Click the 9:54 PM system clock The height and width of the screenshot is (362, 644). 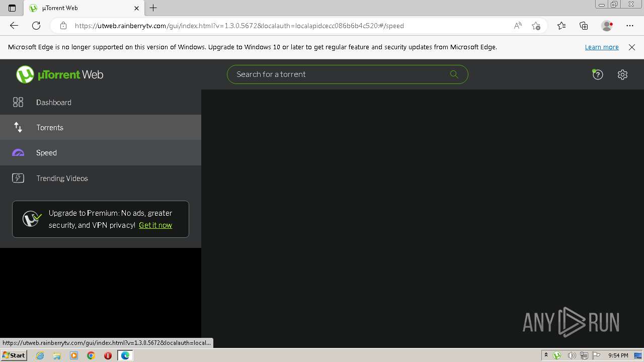618,355
